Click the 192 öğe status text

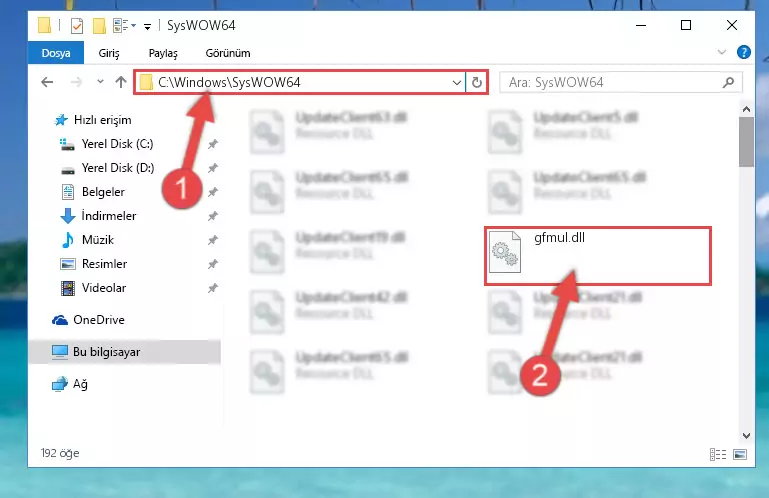60,453
